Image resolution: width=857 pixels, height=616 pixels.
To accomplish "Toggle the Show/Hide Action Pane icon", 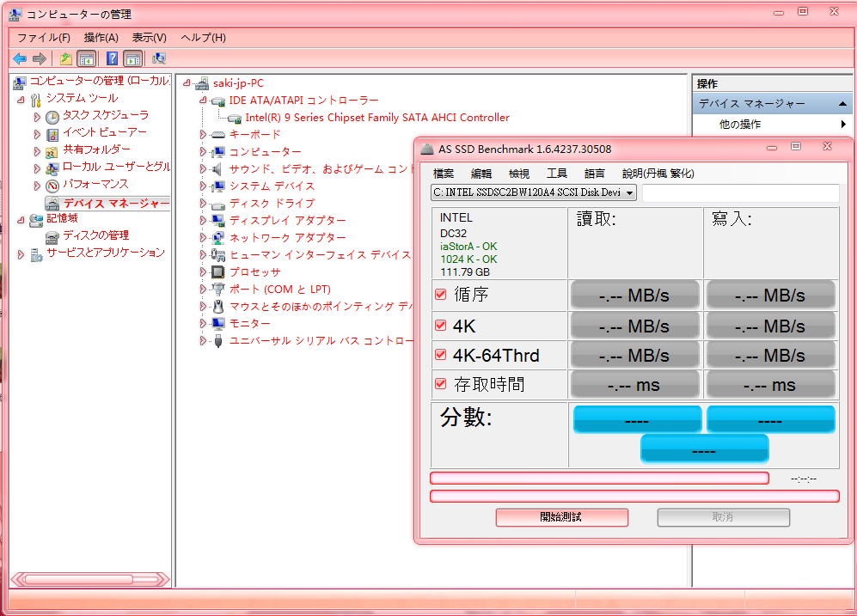I will pyautogui.click(x=132, y=58).
